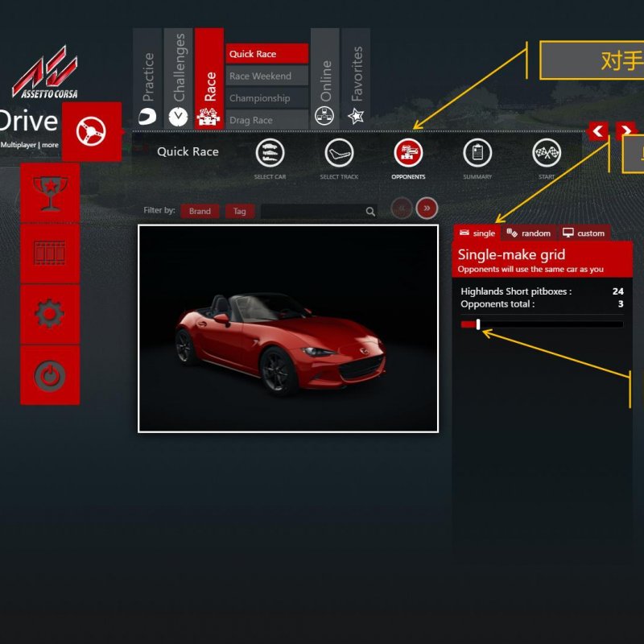Click the Assetto Corsa logo
The width and height of the screenshot is (644, 644).
click(x=45, y=72)
